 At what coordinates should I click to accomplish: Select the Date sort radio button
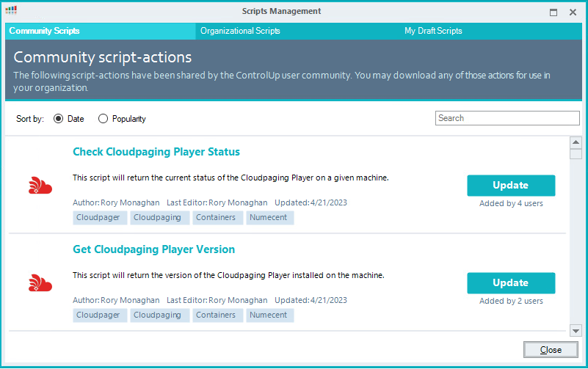(58, 119)
